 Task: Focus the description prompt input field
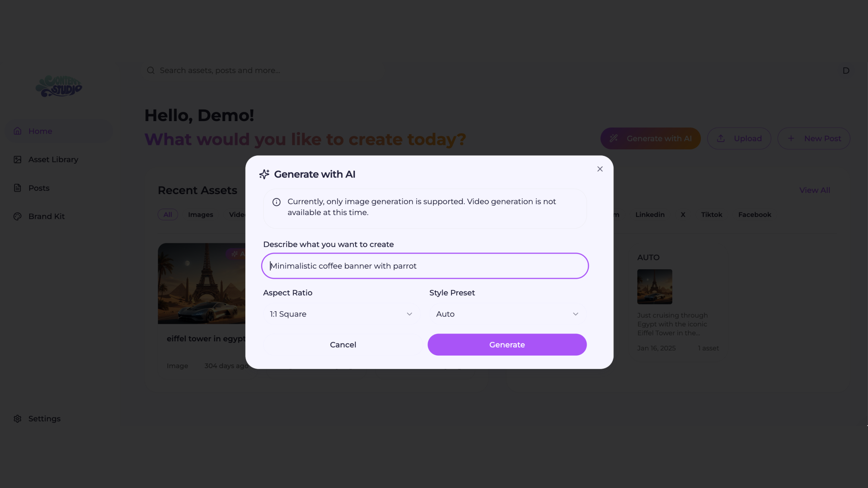[x=425, y=266]
